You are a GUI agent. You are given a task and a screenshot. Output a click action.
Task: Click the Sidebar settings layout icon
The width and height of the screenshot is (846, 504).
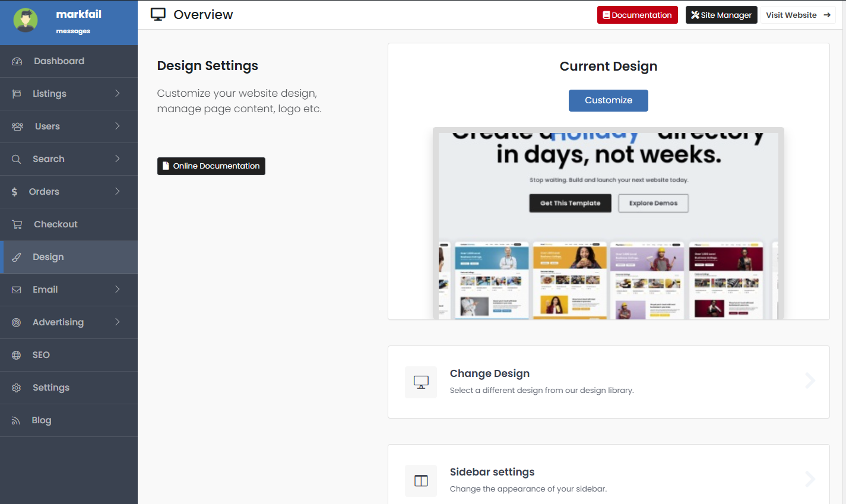click(421, 481)
